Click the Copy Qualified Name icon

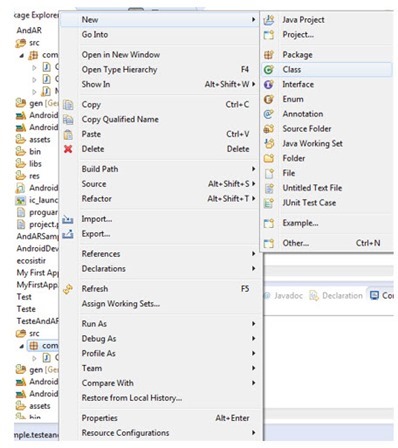click(x=68, y=119)
